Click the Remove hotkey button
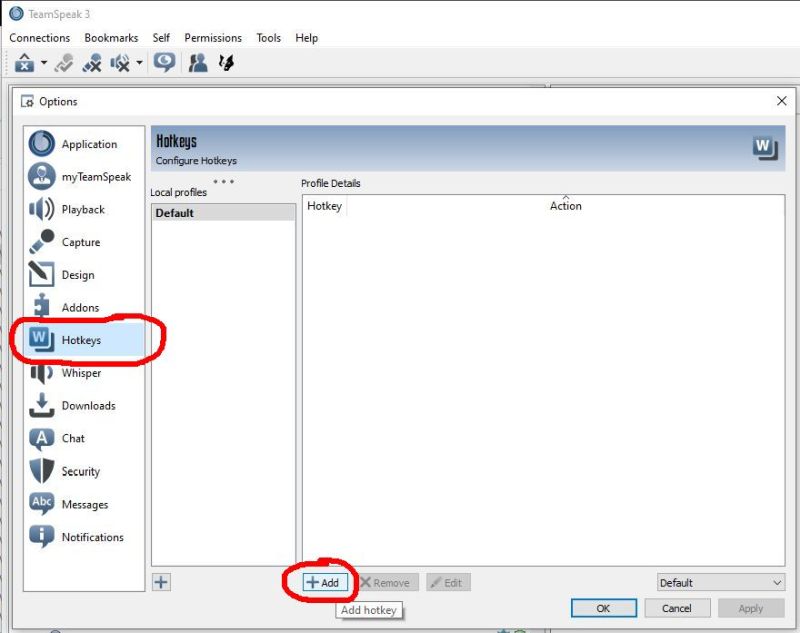This screenshot has width=800, height=633. pos(385,582)
